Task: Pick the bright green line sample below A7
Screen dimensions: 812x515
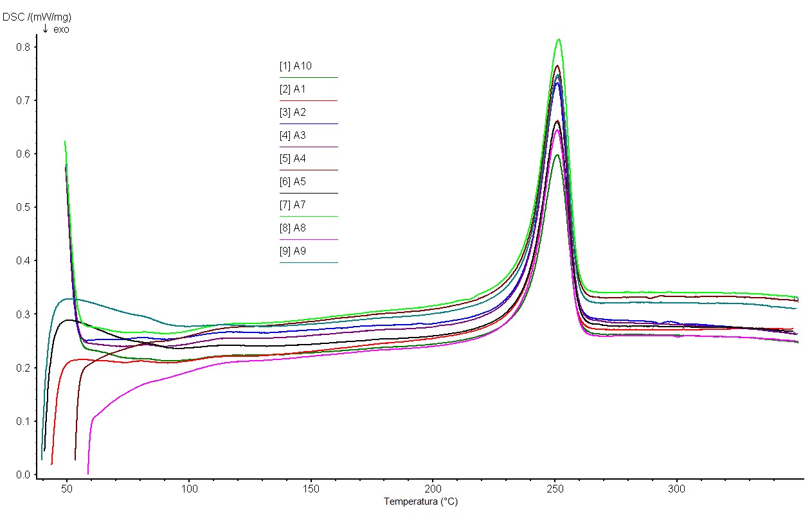Action: pos(309,217)
